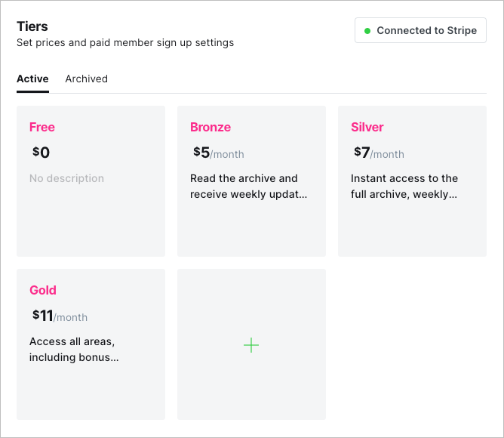Click Gold description 'Access all areas' text
The height and width of the screenshot is (438, 504).
(74, 349)
